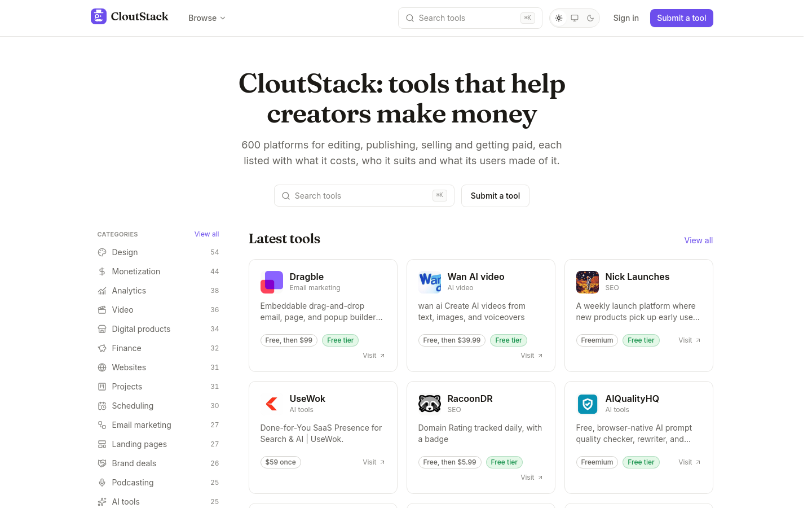Open the RacoonDR card title
The height and width of the screenshot is (508, 812).
point(470,398)
